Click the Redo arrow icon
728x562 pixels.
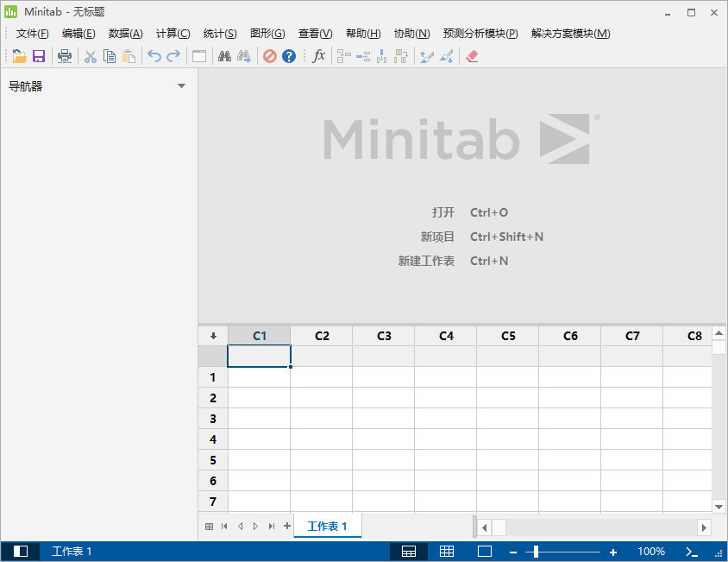(173, 56)
